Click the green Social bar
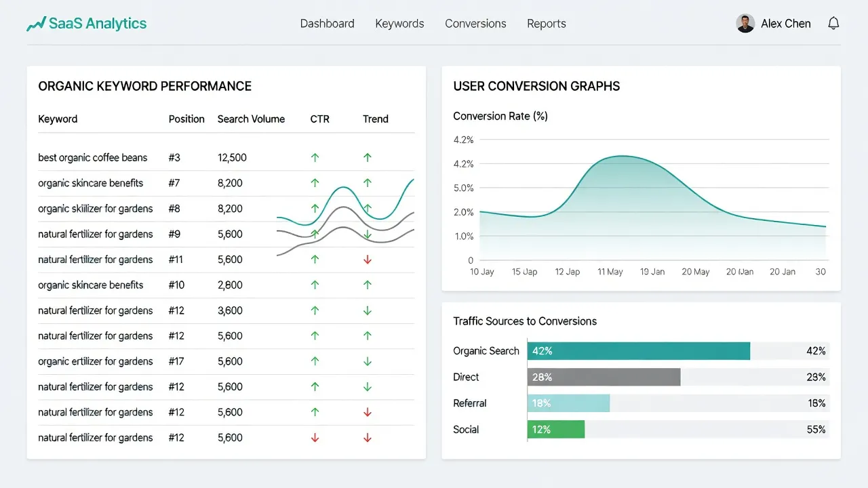This screenshot has width=868, height=488. click(556, 429)
